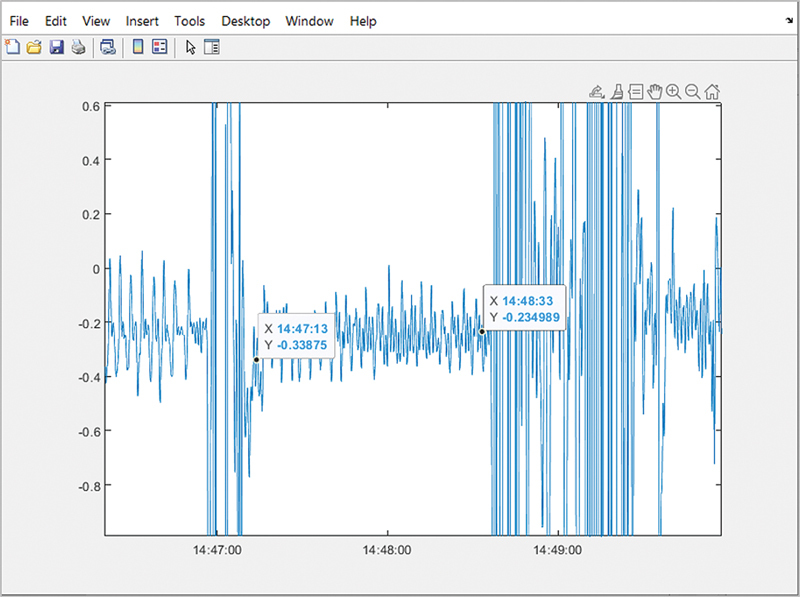Save the figure with the floppy disk icon
Screen dimensions: 800x597
[56, 47]
